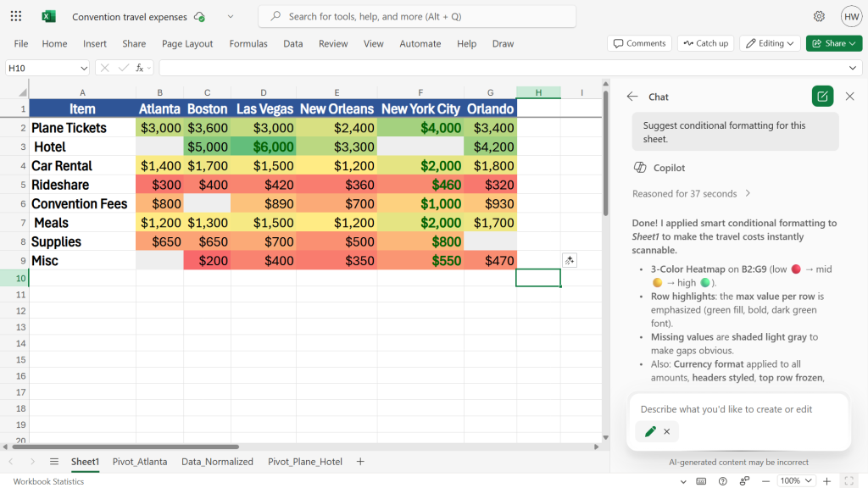Click the green Share button
This screenshot has height=488, width=868.
[x=833, y=43]
